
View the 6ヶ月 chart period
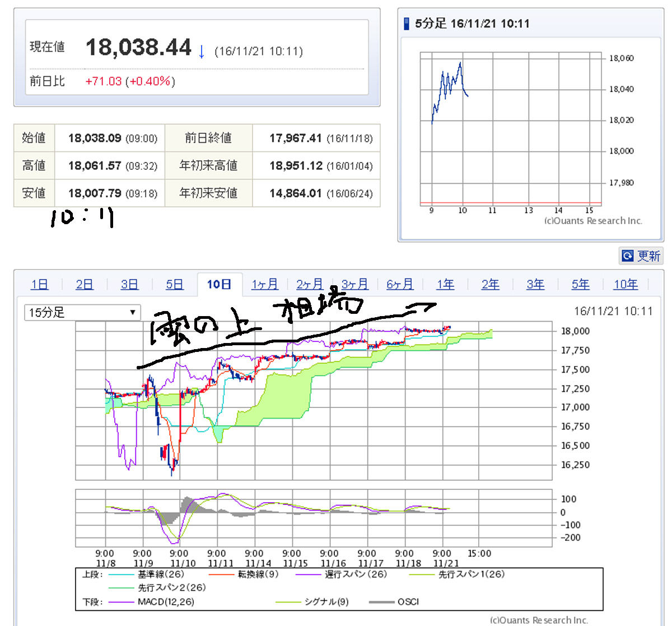pyautogui.click(x=399, y=284)
